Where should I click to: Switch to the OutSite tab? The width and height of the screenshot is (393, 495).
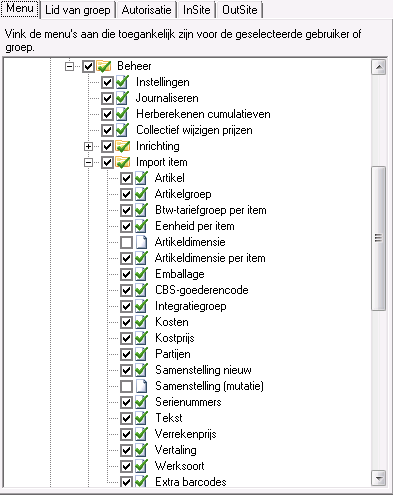click(240, 10)
